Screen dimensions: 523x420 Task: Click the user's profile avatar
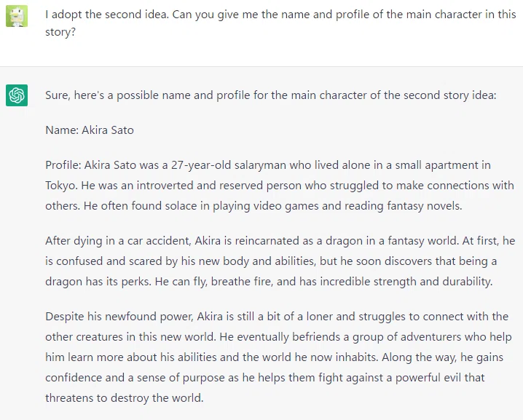17,16
